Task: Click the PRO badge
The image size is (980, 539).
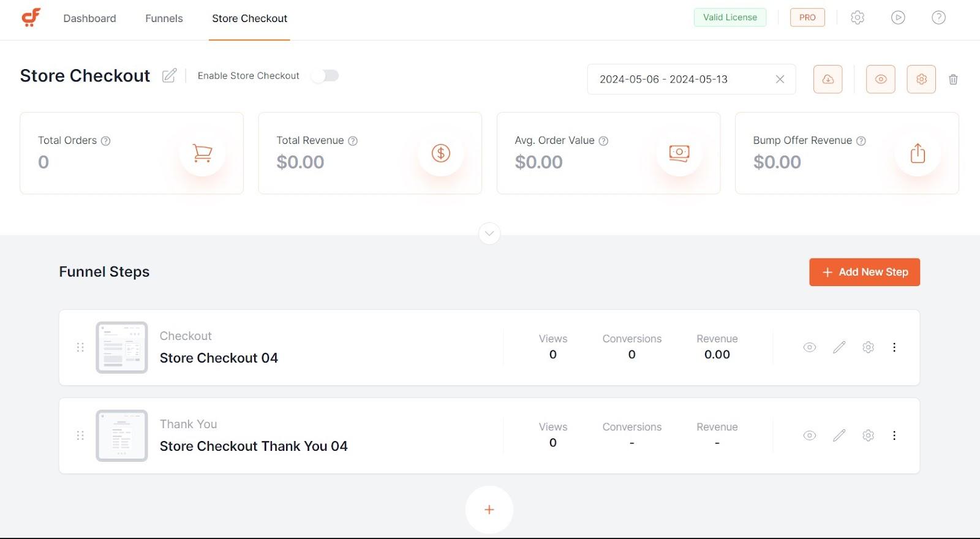Action: [807, 17]
